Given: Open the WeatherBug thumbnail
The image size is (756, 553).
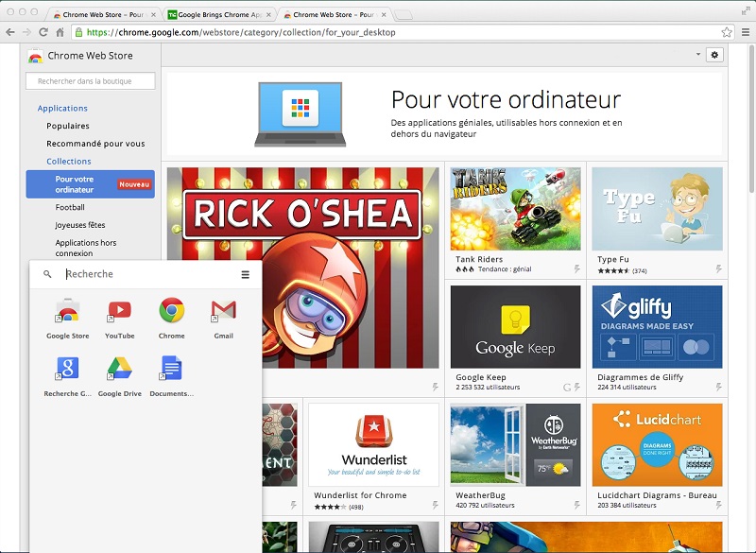Looking at the screenshot, I should click(x=515, y=445).
